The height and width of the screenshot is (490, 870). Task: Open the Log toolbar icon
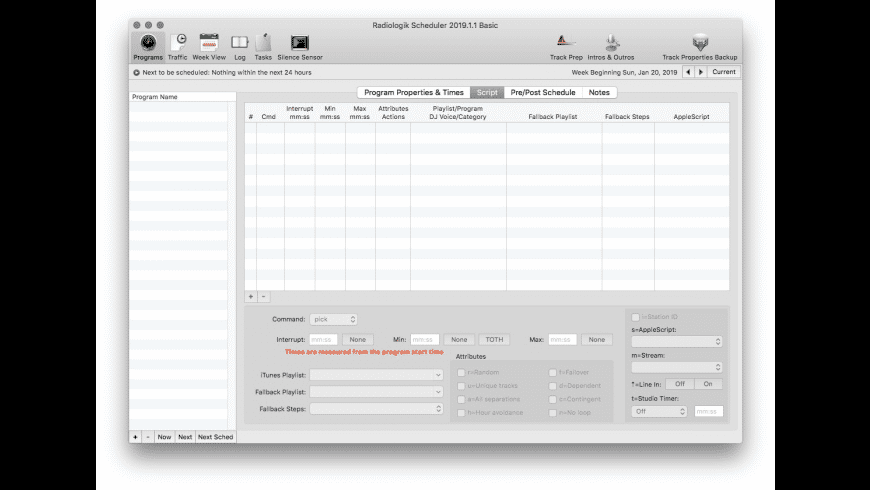point(240,44)
